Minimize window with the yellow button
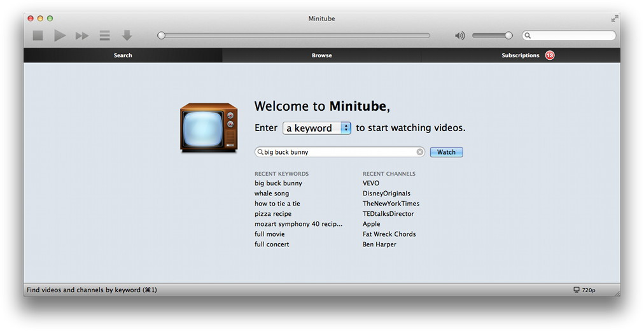Screen dimensions: 644x331 (40, 18)
